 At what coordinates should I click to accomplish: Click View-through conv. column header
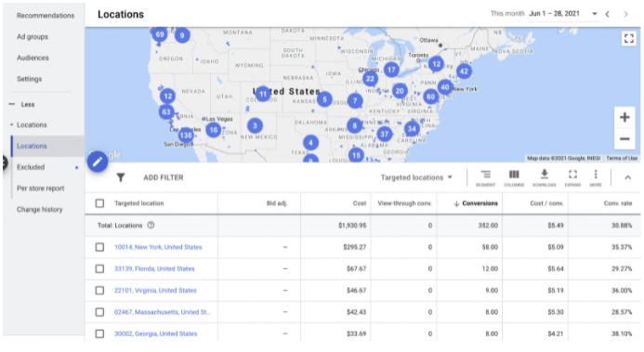pyautogui.click(x=404, y=203)
